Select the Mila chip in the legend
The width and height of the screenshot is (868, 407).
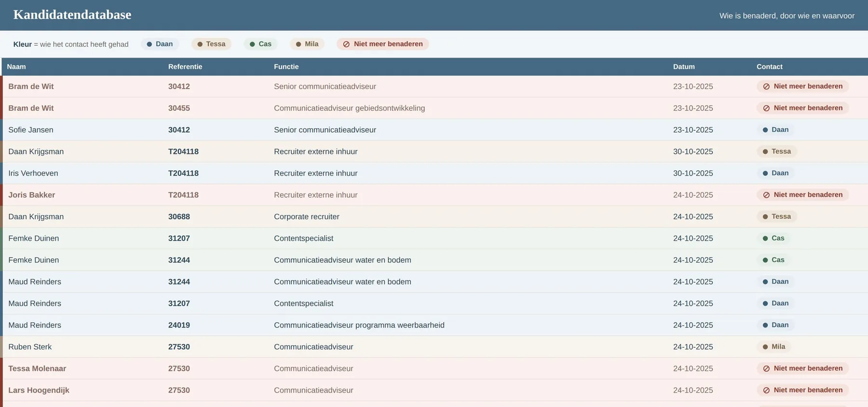point(307,44)
